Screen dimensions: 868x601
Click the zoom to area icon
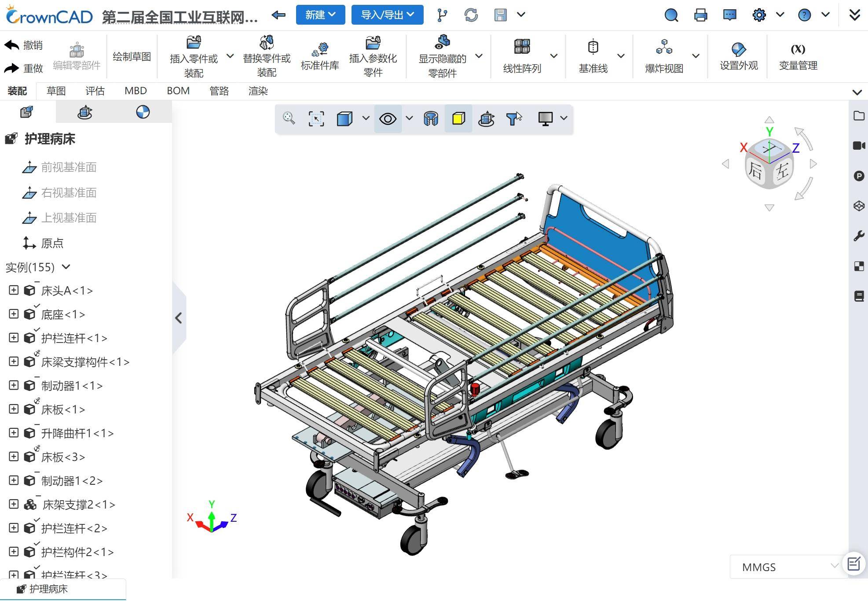(316, 118)
